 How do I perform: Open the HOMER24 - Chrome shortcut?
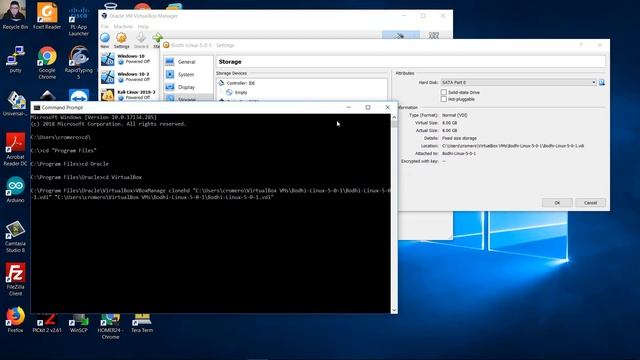(x=110, y=326)
